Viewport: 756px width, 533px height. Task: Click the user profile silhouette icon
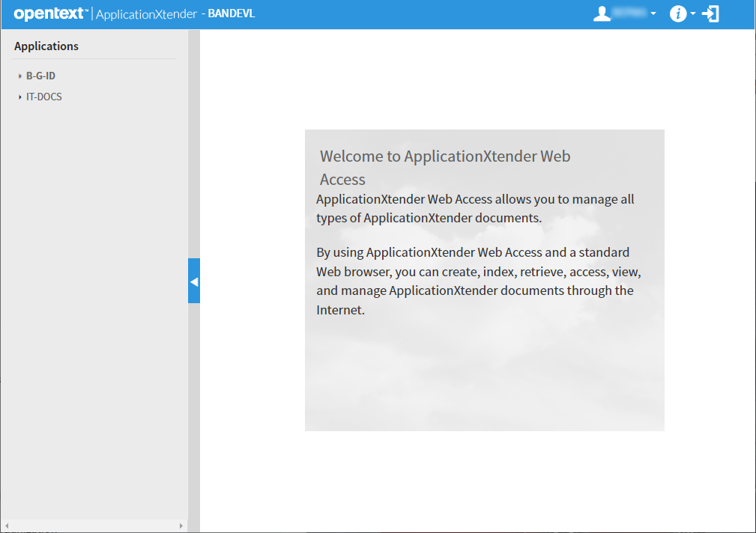(602, 14)
